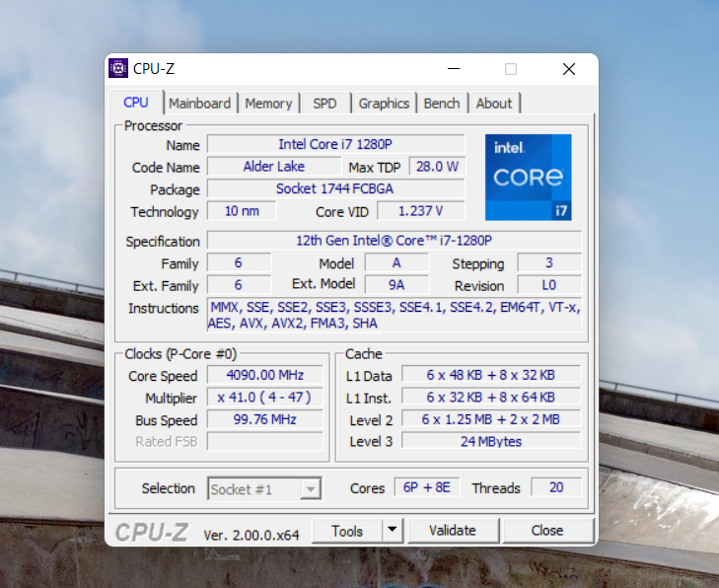Screen dimensions: 719x588
Task: Click the Ext. Model value 9A
Action: [396, 285]
